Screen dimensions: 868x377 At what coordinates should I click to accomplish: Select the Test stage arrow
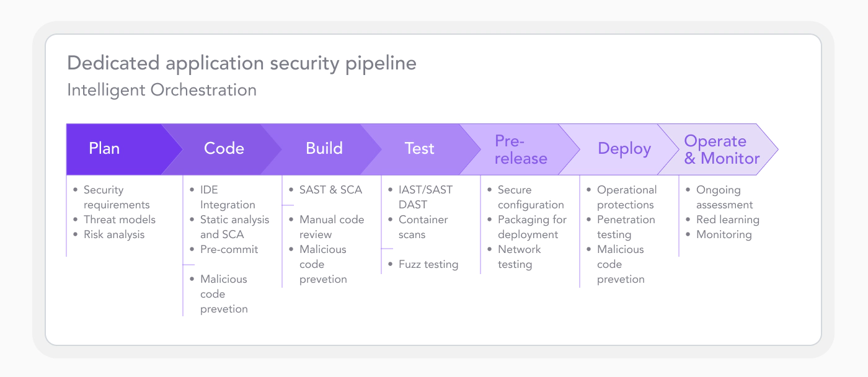point(419,149)
